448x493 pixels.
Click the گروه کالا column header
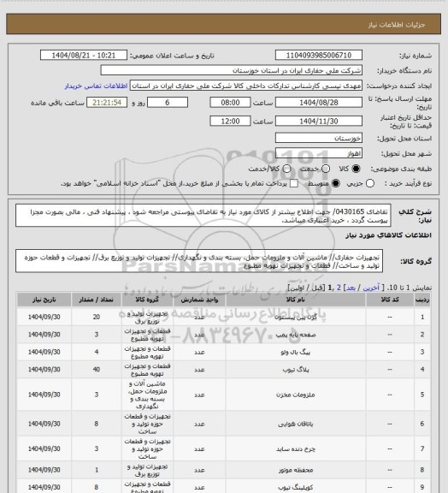[147, 300]
